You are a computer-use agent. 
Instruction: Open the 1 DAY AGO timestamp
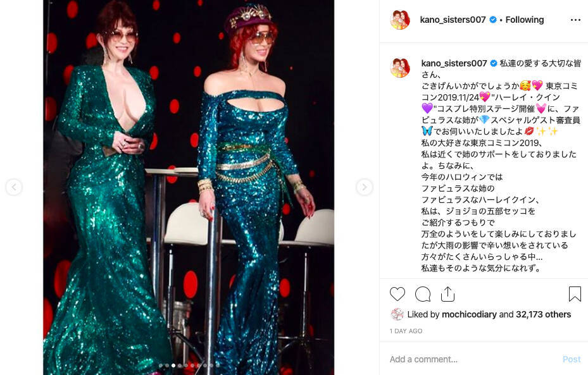pos(406,331)
